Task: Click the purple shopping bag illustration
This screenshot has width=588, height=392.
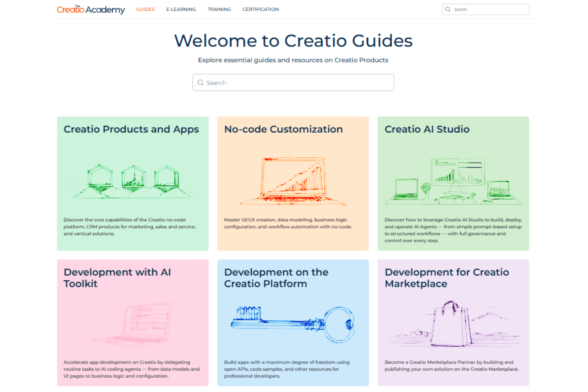Action: tap(453, 324)
